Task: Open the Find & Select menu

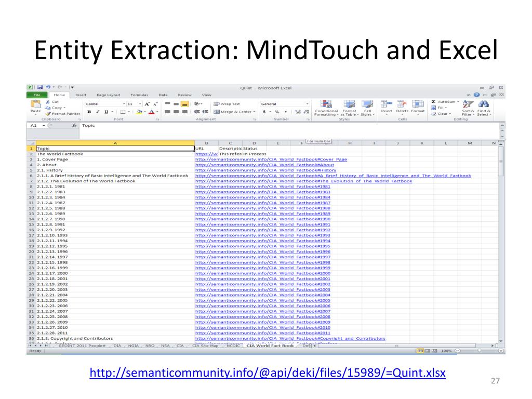Action: tap(484, 108)
